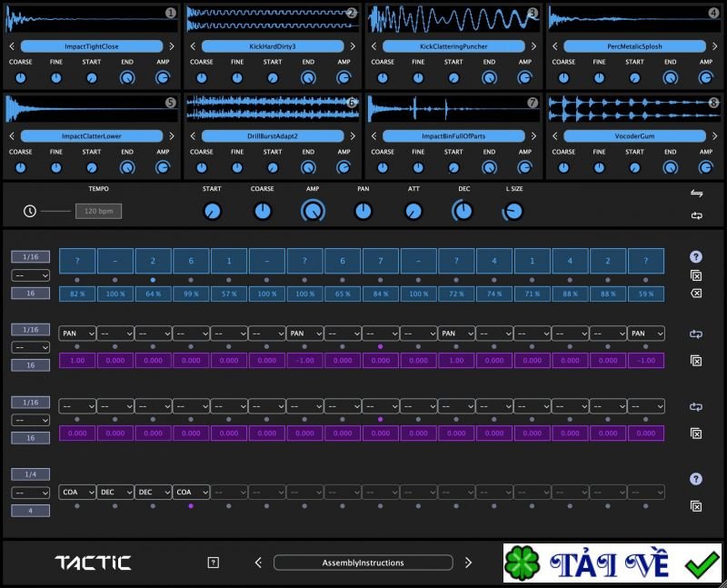The width and height of the screenshot is (727, 588).
Task: Click sample slot 8 VocoderGum waveform
Action: pos(634,108)
